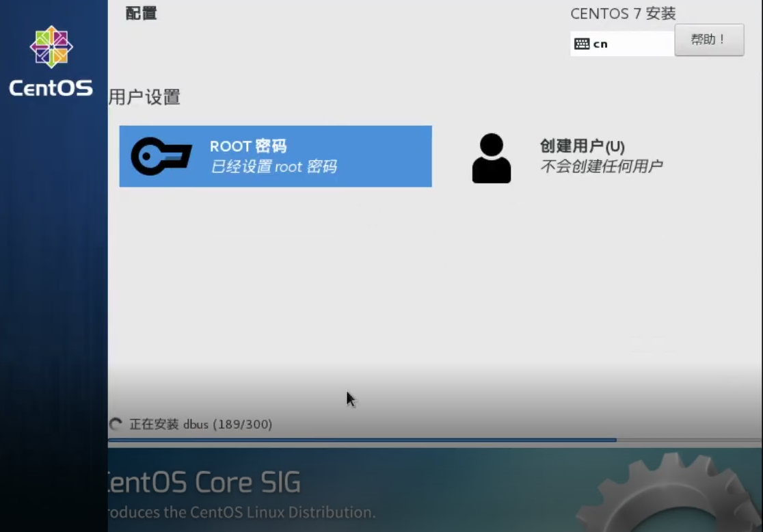Select the cn keyboard layout indicator
Screen dimensions: 763x532
622,44
